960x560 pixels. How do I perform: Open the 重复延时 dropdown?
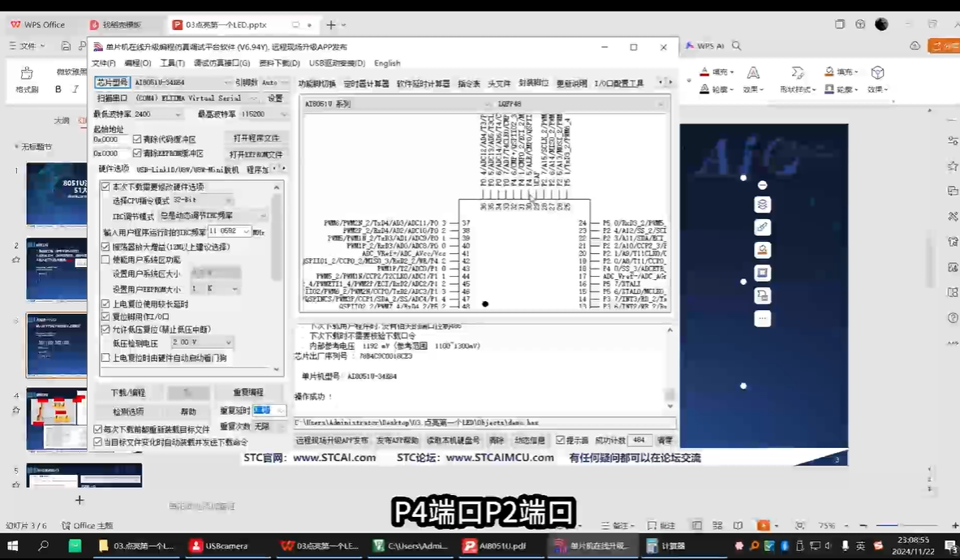point(281,410)
